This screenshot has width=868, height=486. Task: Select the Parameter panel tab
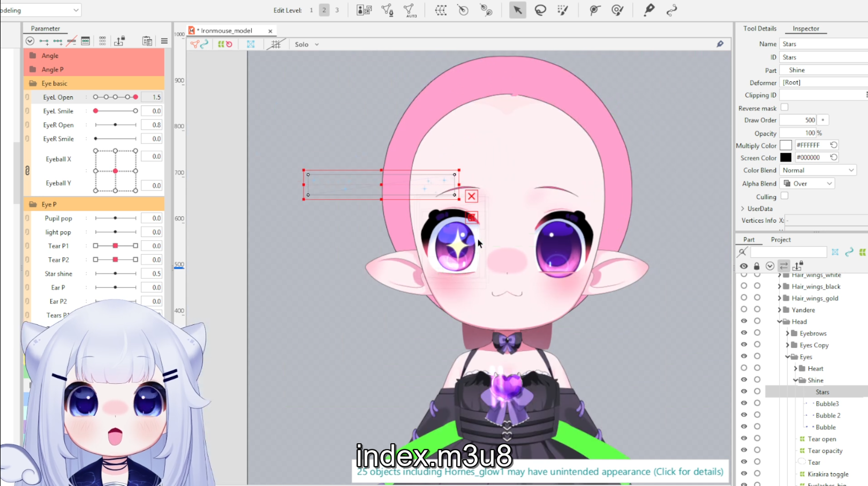(x=46, y=28)
